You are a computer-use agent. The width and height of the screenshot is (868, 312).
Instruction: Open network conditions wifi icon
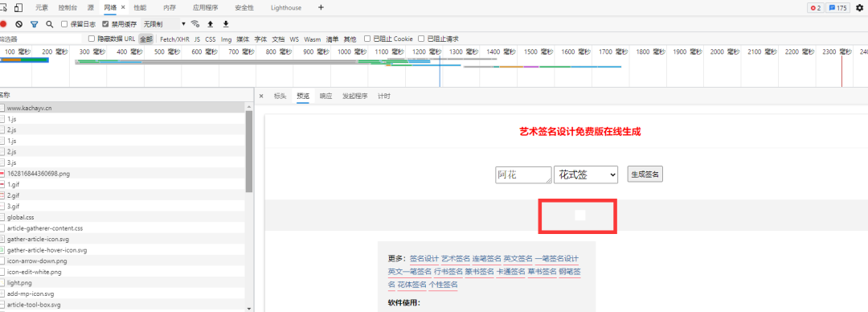pos(194,24)
